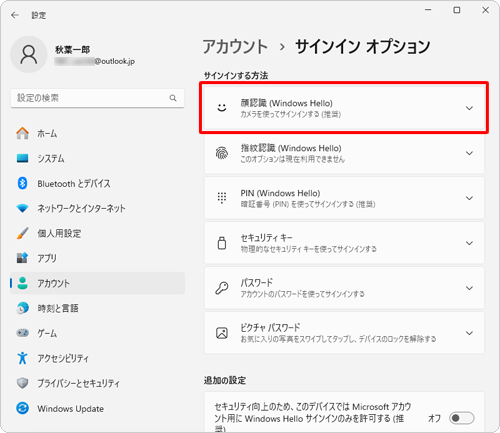Expand ピクチャ パスワード chevron
This screenshot has height=433, width=500.
pyautogui.click(x=469, y=333)
